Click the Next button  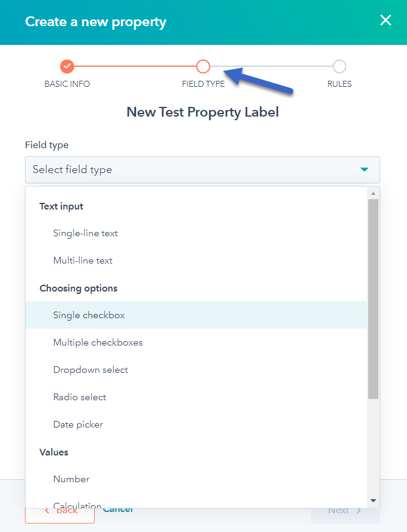click(x=344, y=510)
